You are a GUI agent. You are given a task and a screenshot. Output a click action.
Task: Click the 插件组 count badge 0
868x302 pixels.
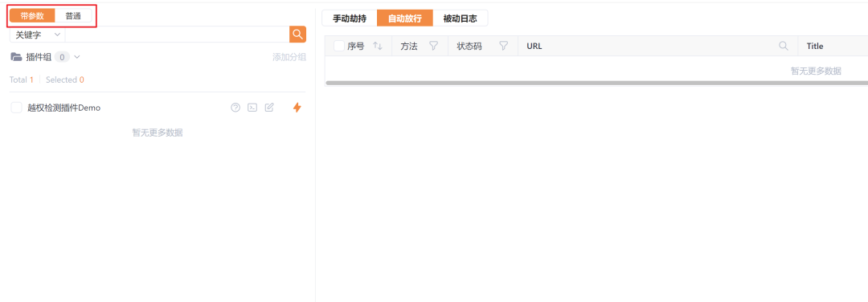pyautogui.click(x=62, y=57)
